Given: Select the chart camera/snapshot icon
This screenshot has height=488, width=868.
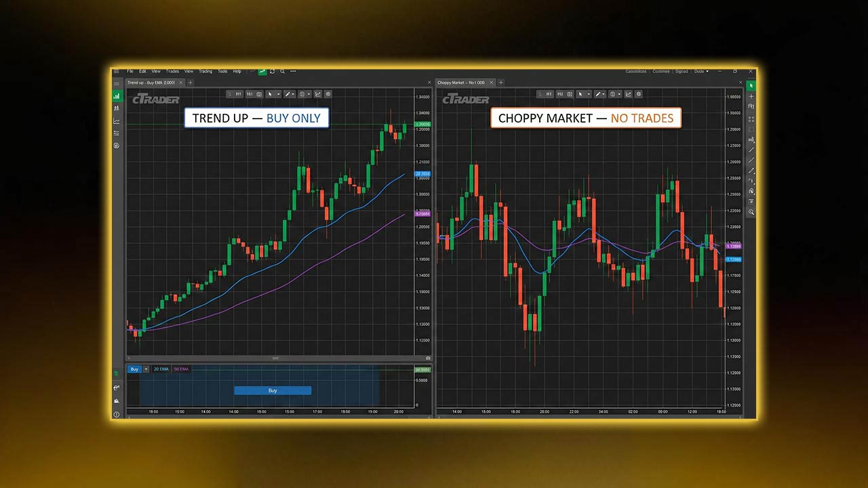Looking at the screenshot, I should [259, 94].
